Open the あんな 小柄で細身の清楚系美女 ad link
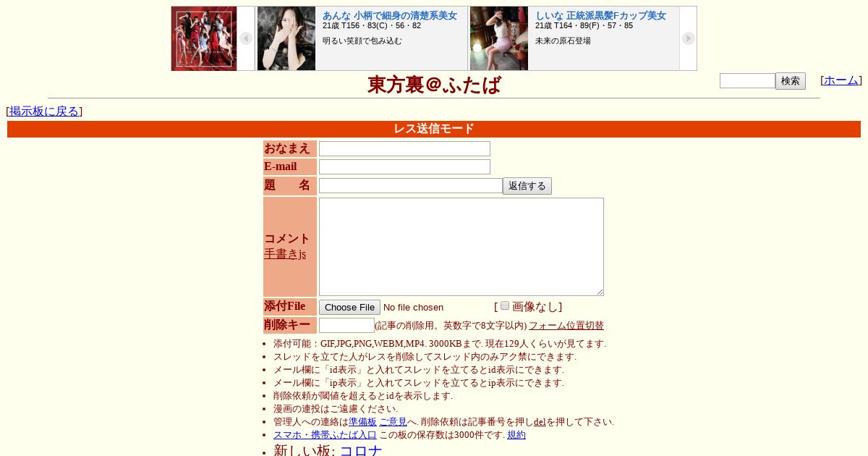Screen dimensions: 868x456 pyautogui.click(x=390, y=15)
